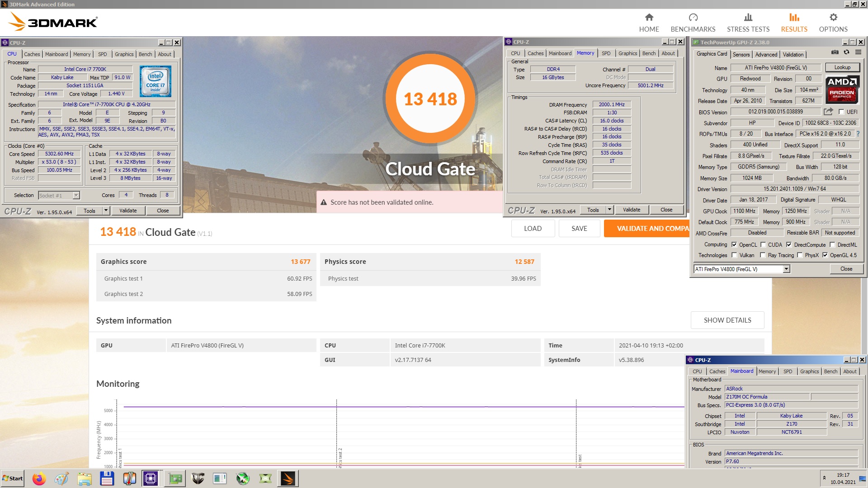Click the green DirectX X taskbar icon
The height and width of the screenshot is (488, 868).
[265, 479]
